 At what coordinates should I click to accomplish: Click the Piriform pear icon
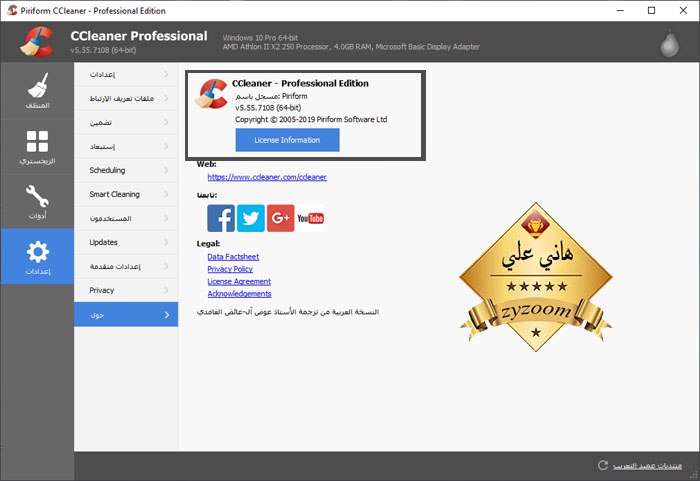point(670,43)
